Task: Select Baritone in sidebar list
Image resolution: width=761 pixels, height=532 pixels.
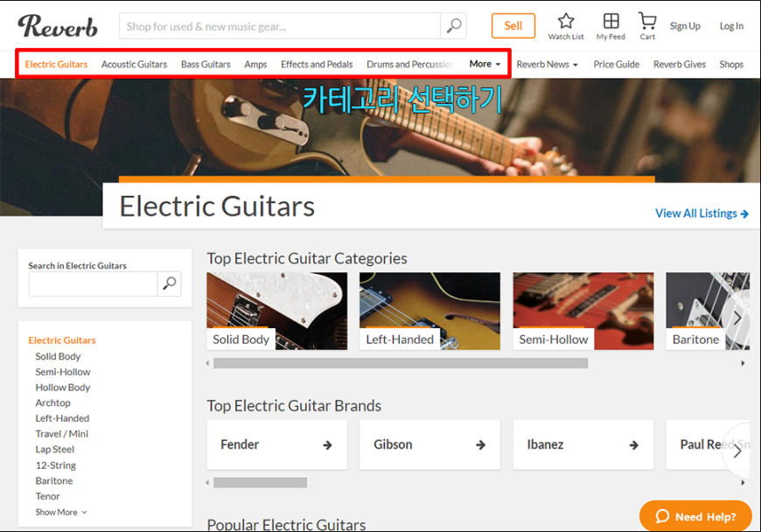Action: (x=54, y=481)
